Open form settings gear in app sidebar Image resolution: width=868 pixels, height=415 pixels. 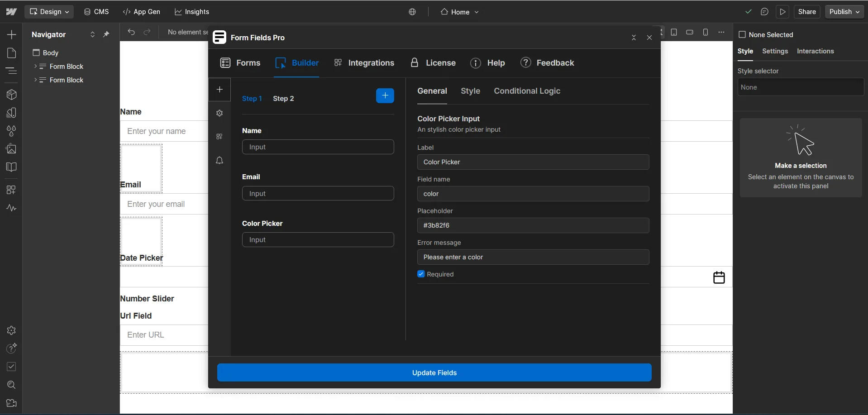coord(219,113)
